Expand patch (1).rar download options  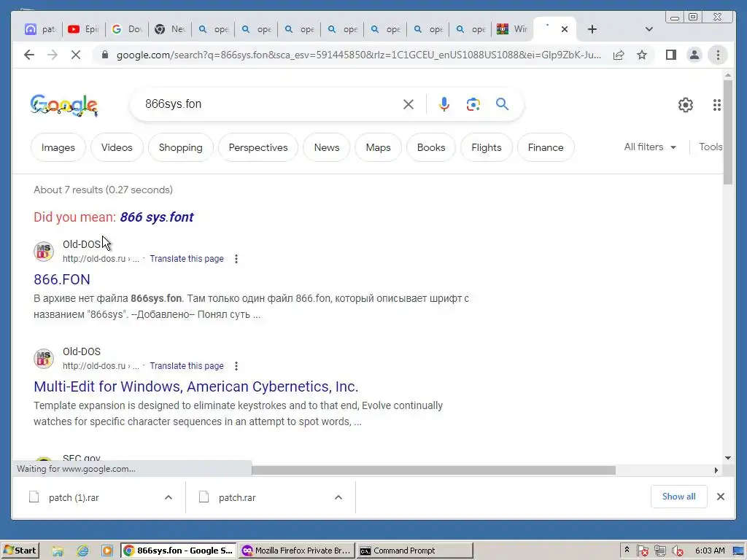[x=169, y=497]
